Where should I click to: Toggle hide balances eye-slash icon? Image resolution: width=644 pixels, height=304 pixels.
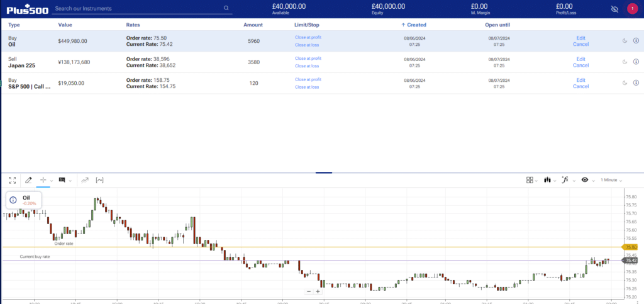click(614, 9)
